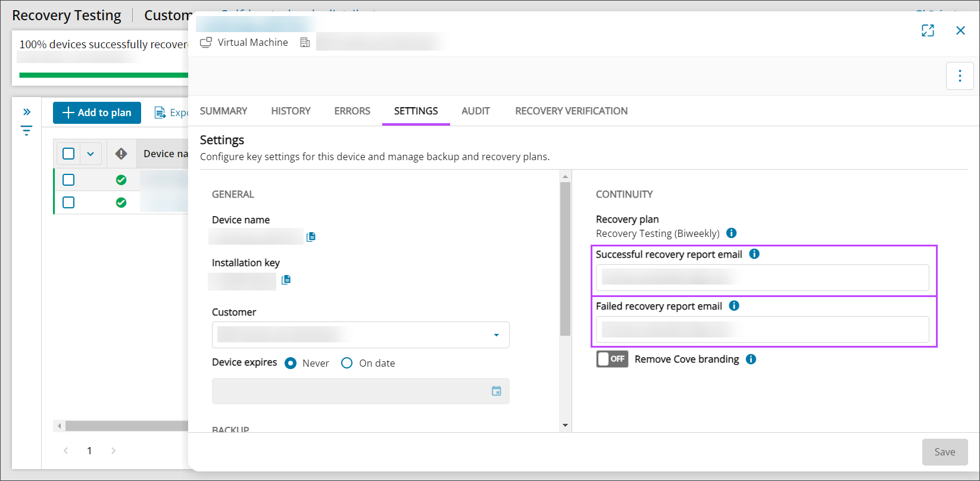The width and height of the screenshot is (980, 481).
Task: Open the three-dot more actions menu
Action: 960,76
